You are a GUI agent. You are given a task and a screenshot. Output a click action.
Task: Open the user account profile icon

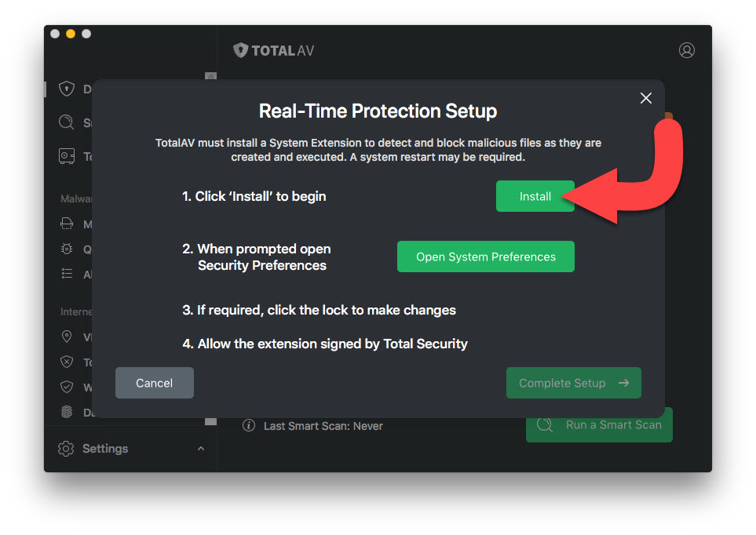(686, 50)
